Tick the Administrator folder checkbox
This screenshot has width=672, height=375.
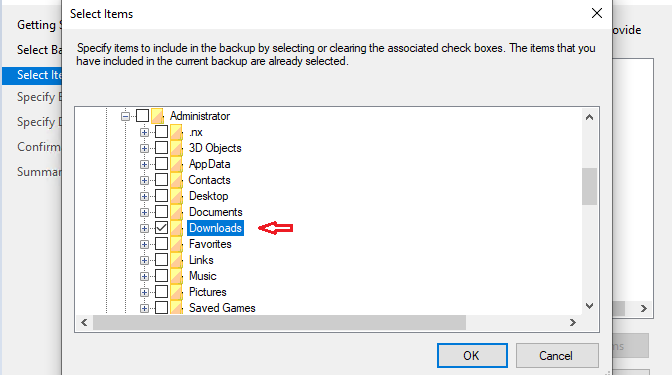(x=142, y=116)
